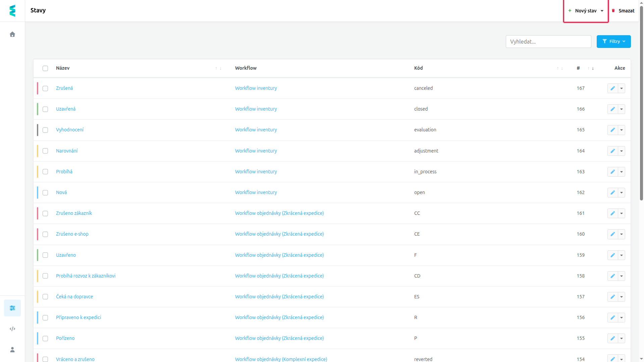Expand the Filtry filter dropdown
This screenshot has height=362, width=644.
coord(613,42)
